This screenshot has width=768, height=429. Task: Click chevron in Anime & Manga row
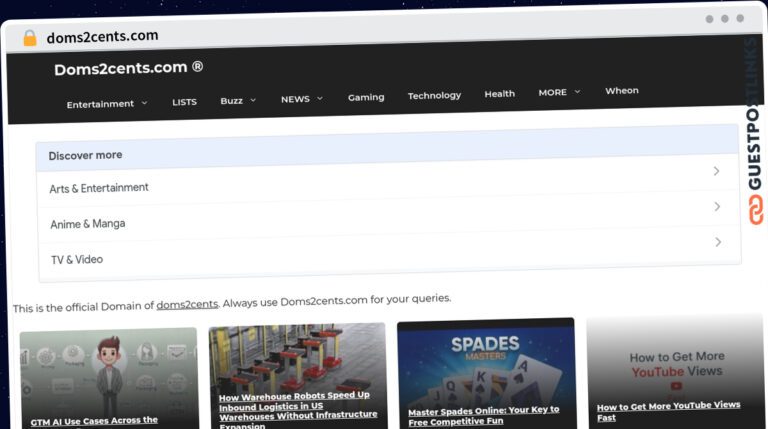[x=717, y=207]
